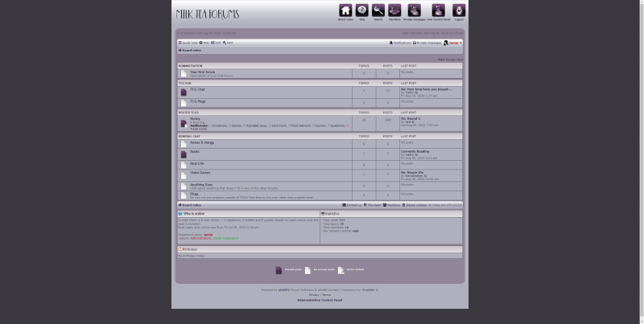This screenshot has height=324, width=644.
Task: Open the Donations subforum
Action: pyautogui.click(x=219, y=125)
